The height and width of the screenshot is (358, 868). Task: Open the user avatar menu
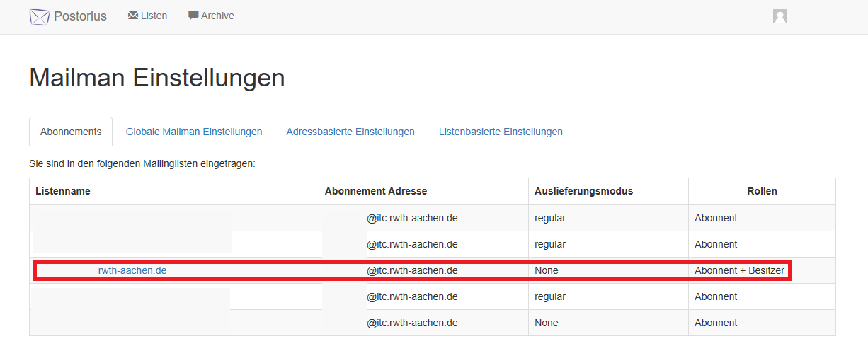click(780, 17)
